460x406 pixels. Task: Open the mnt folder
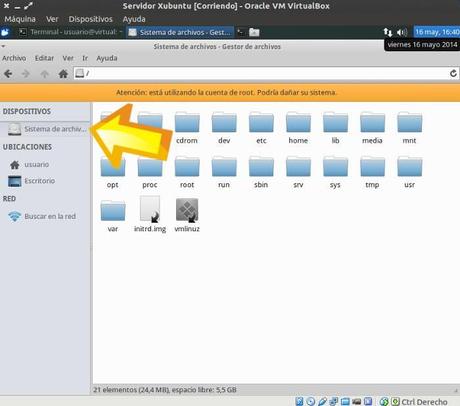tap(410, 128)
